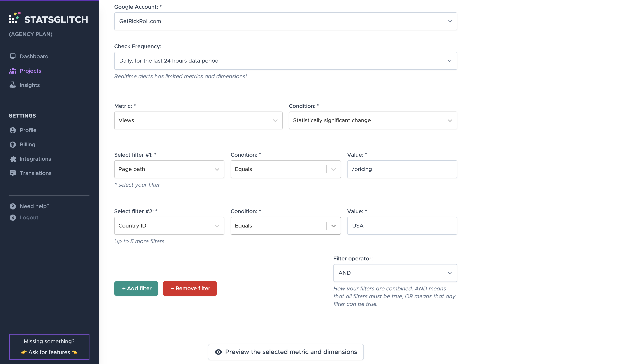Image resolution: width=644 pixels, height=364 pixels.
Task: Click the 'How your filters are combined' help text
Action: coord(394,296)
